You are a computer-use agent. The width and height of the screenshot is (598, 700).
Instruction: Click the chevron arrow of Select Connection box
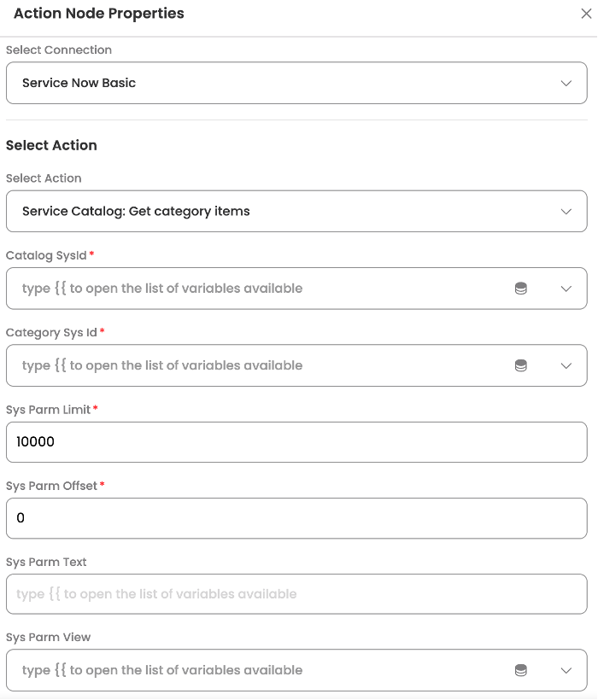tap(566, 84)
